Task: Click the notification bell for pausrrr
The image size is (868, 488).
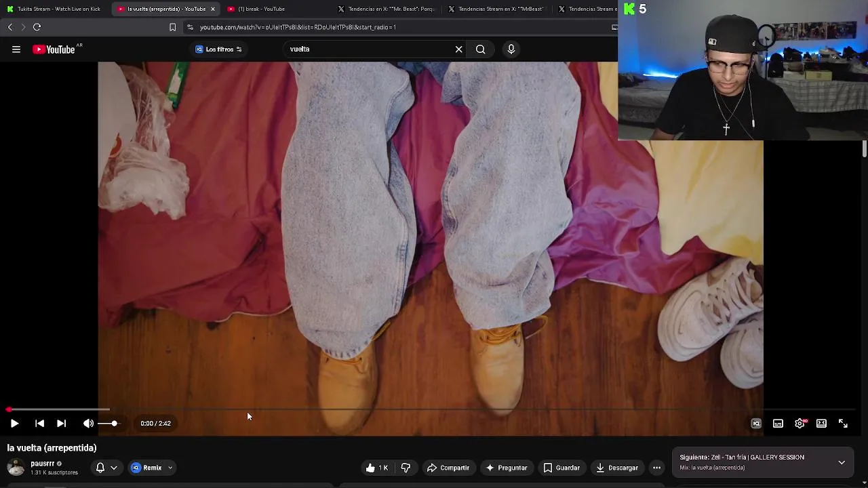Action: click(x=100, y=468)
